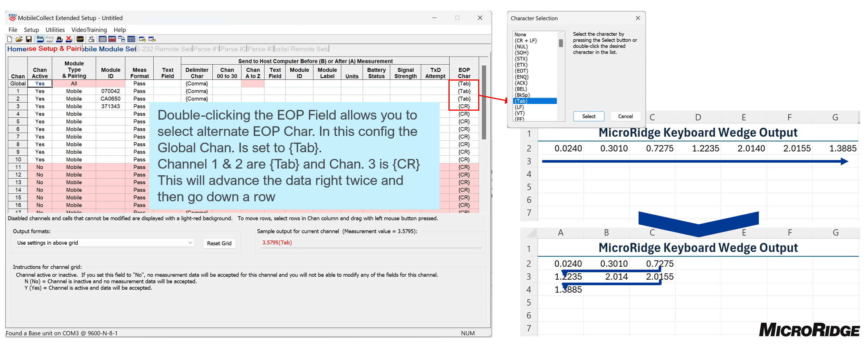Open the VideoTraining menu
The image size is (868, 345).
[89, 30]
